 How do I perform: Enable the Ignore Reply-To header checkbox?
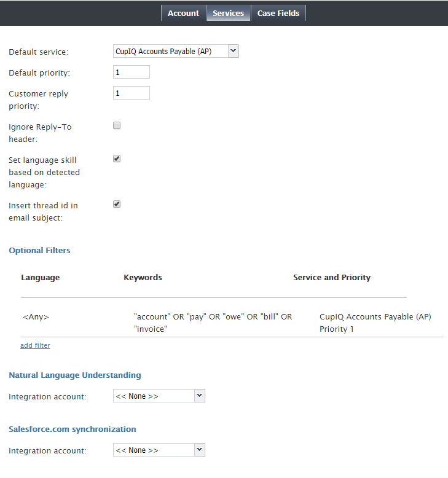(117, 125)
